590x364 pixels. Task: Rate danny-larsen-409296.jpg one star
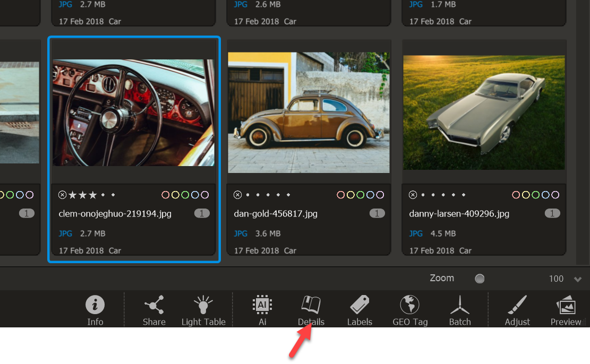[423, 195]
